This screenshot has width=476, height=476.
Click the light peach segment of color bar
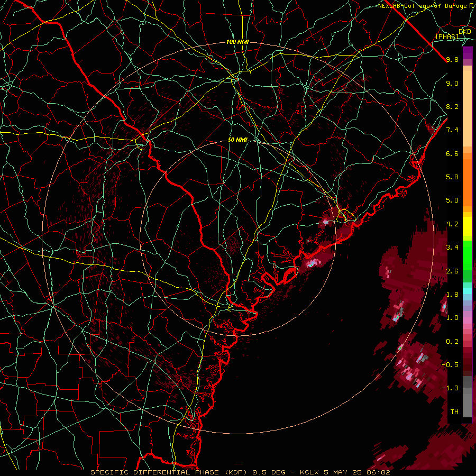(467, 109)
